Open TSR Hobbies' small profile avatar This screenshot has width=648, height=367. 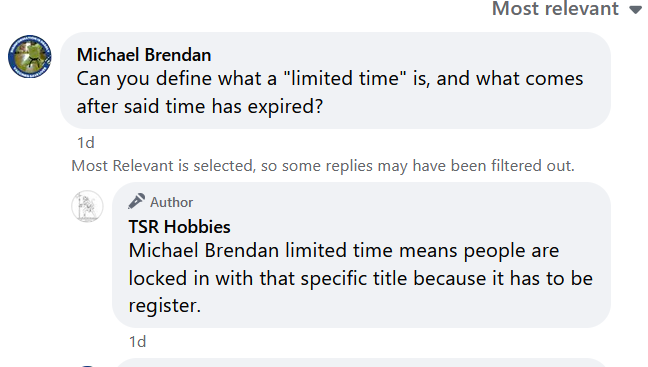tap(87, 206)
